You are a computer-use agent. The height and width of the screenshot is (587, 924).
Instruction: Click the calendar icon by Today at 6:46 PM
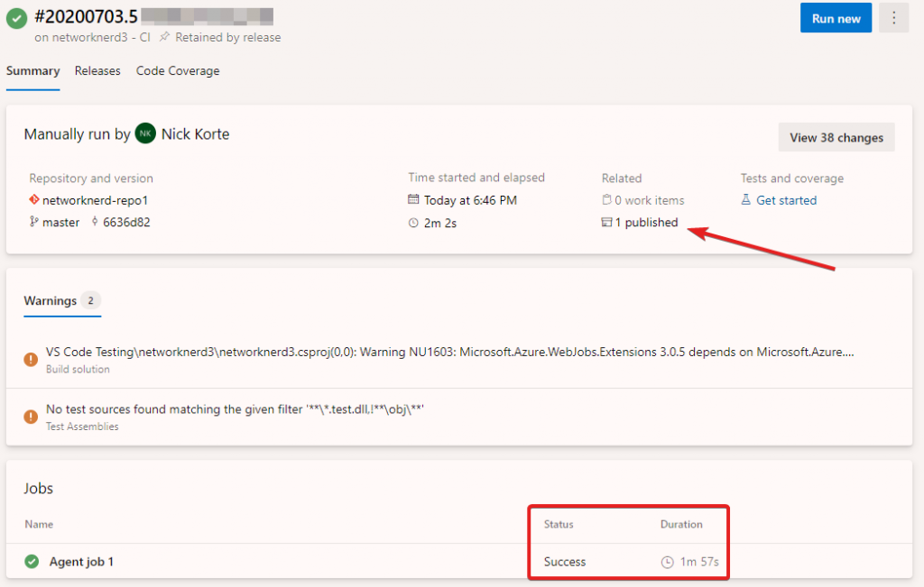tap(413, 199)
